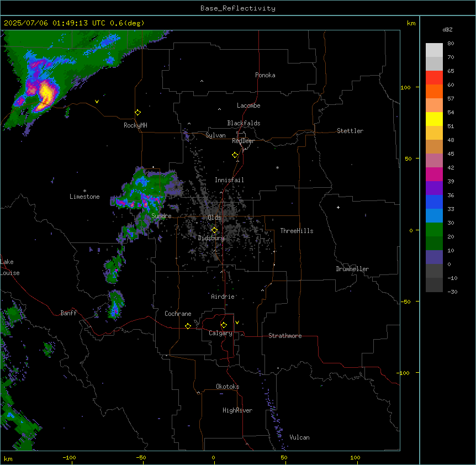Select the Stettler label
Viewport: 476px width, 465px height.
350,131
